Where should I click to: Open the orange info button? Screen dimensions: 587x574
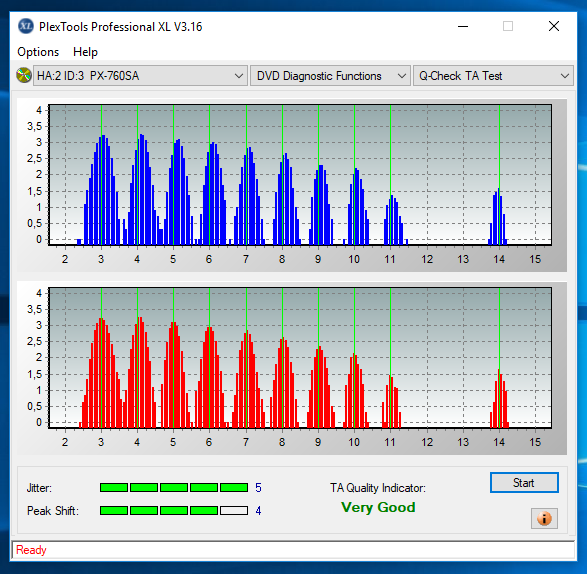(544, 519)
